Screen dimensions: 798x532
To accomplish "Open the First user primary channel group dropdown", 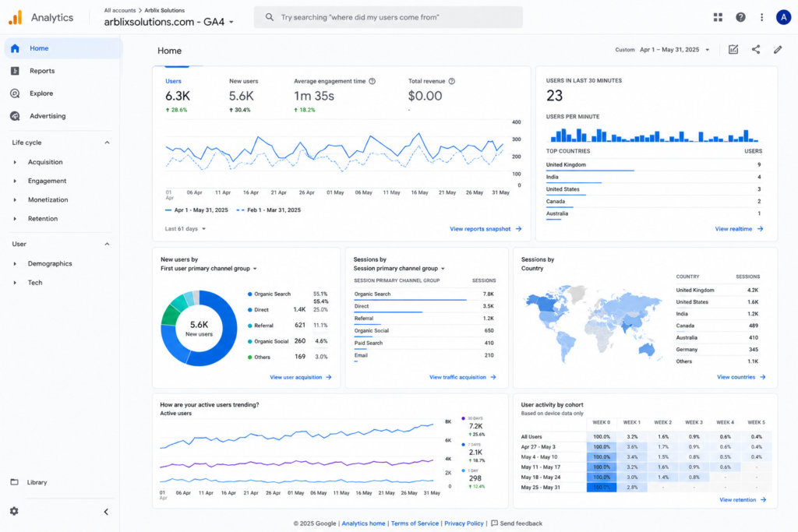I will click(x=209, y=269).
